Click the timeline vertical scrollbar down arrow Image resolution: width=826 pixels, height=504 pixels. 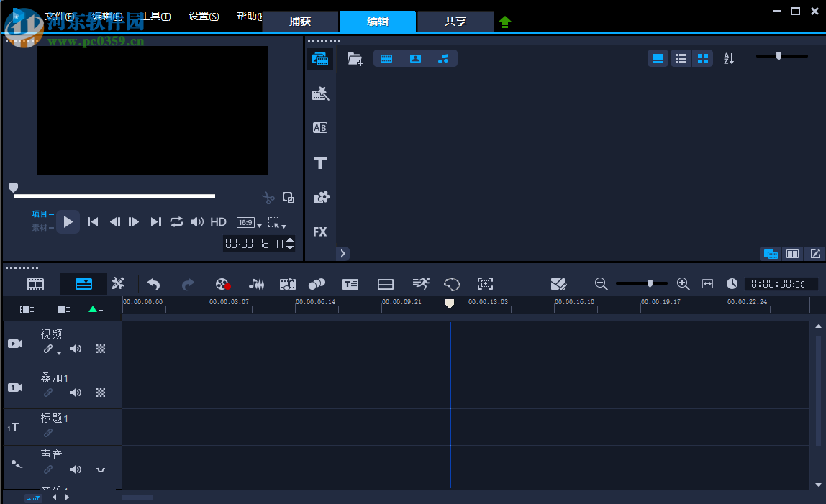coord(818,485)
